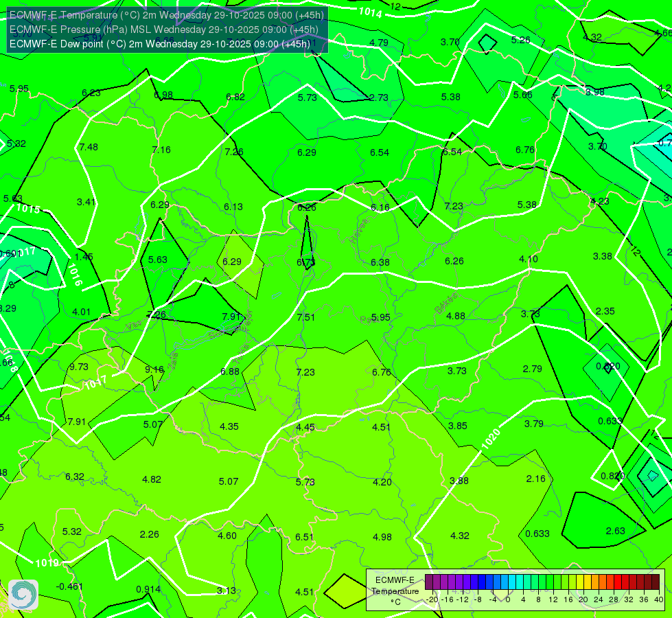Viewport: 672px width, 618px height.
Task: Click the Békés county label on map
Action: point(445,304)
